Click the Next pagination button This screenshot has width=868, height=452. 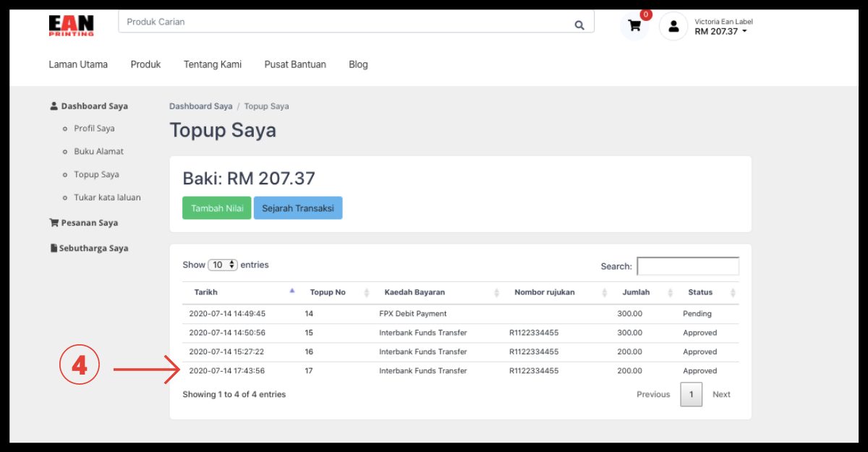[x=721, y=395]
